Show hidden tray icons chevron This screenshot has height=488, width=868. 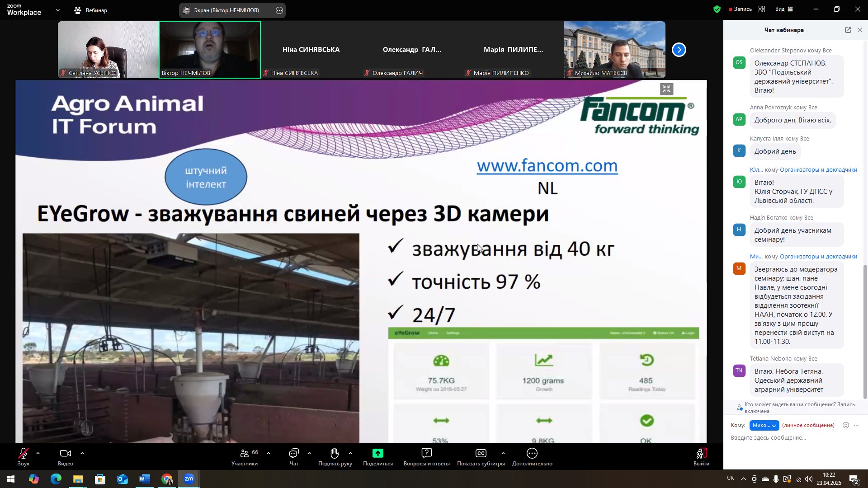[x=743, y=479]
